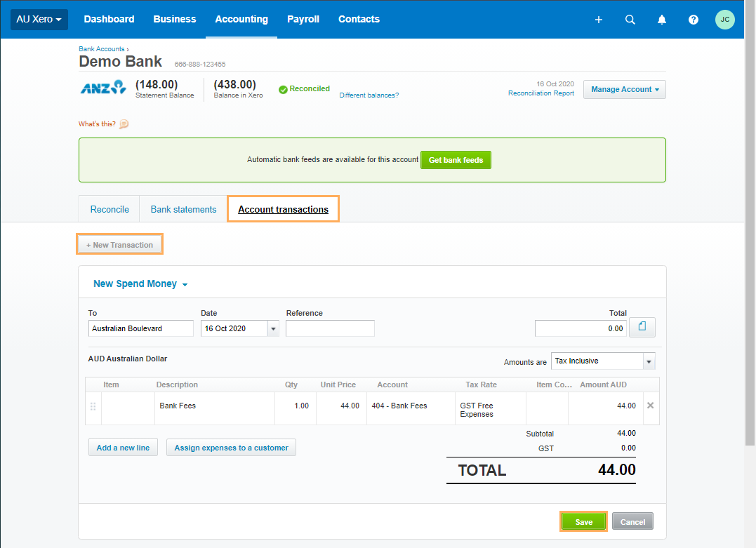Open the Payroll menu
The height and width of the screenshot is (548, 756).
pyautogui.click(x=303, y=19)
